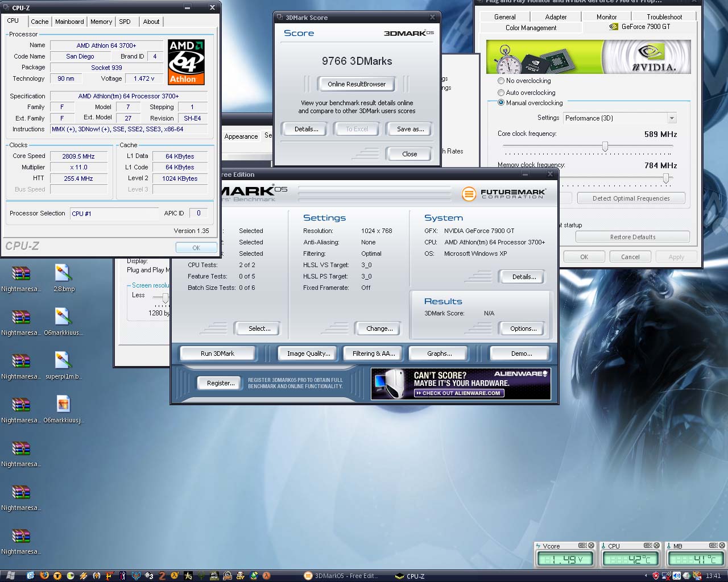Click the AMD Athlon 64 logo in CPU-Z
Screen dimensions: 728x582
pos(186,62)
